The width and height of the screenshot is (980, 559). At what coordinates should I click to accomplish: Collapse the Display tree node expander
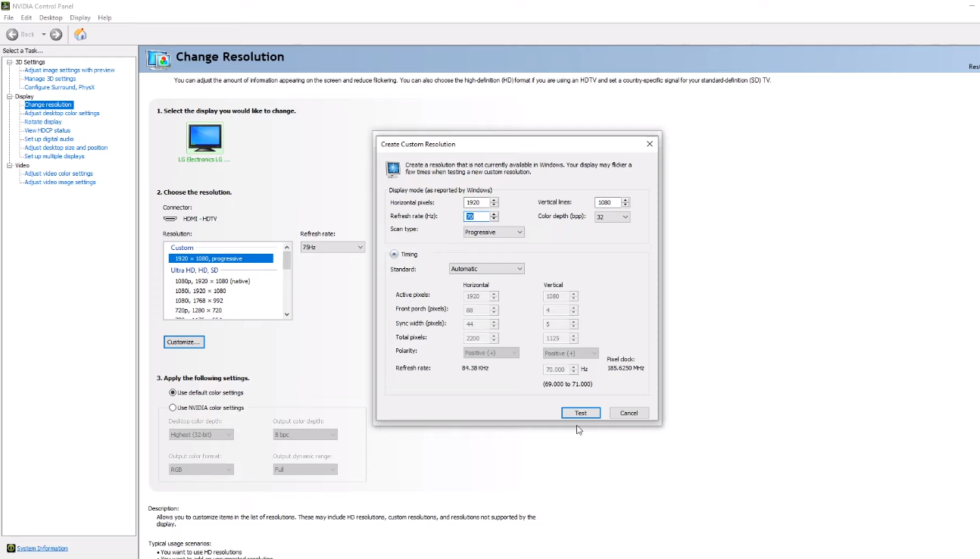click(x=9, y=96)
